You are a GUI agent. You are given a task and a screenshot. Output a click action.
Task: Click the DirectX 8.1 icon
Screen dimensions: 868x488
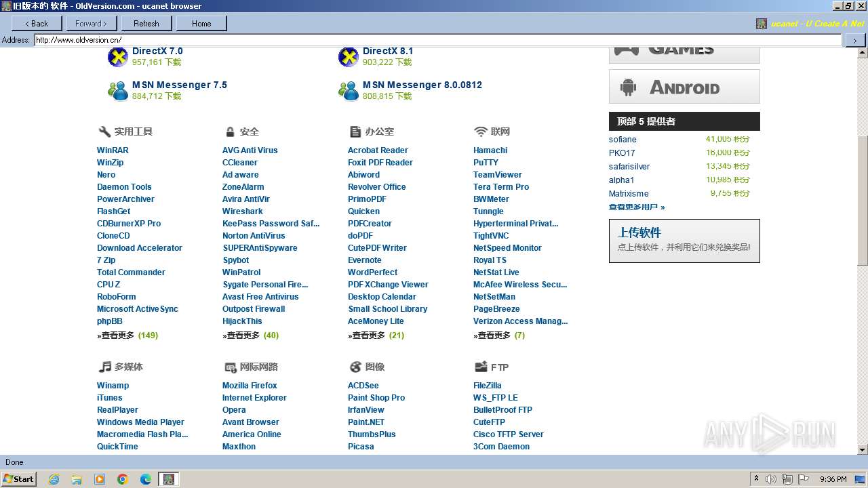coord(349,57)
